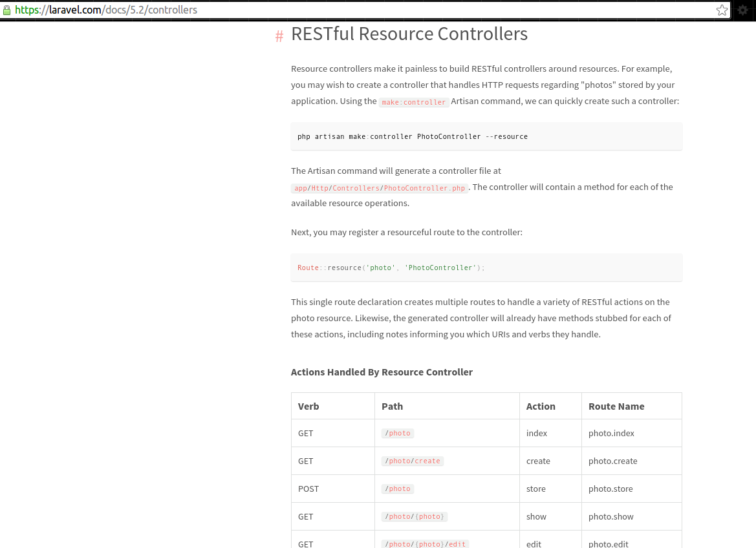Click the photo.show route name
This screenshot has height=548, width=756.
pyautogui.click(x=611, y=517)
